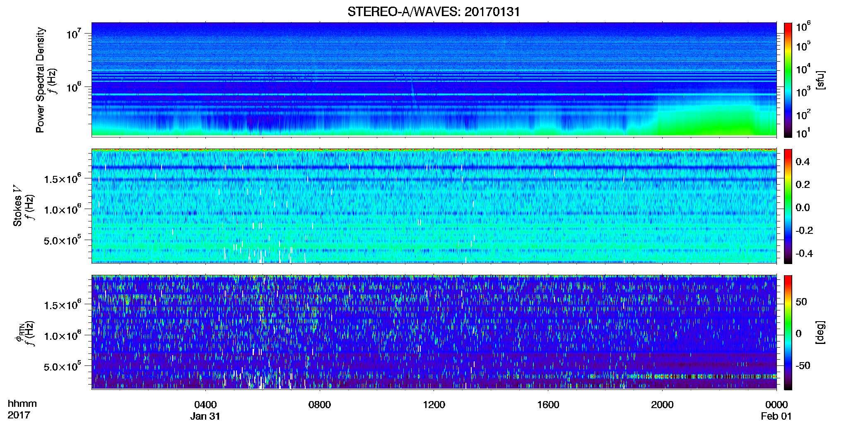Click the bottom panel's 1.0×10^6 tick label
This screenshot has height=447, width=868.
[63, 335]
